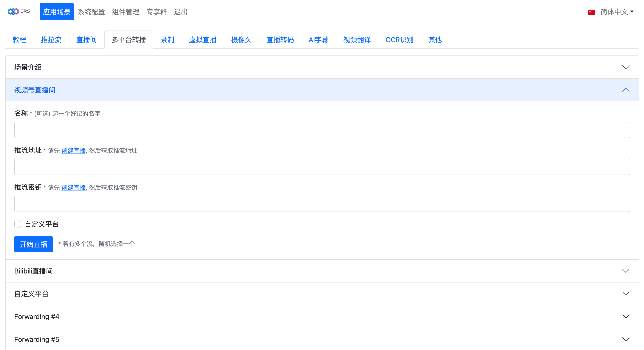Screen dimensions: 644x350
Task: Go to the 专享群 page
Action: [x=156, y=12]
